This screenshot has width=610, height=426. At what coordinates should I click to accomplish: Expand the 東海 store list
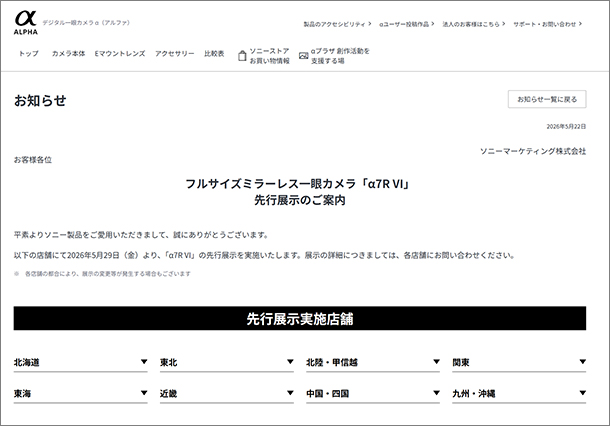pyautogui.click(x=81, y=393)
